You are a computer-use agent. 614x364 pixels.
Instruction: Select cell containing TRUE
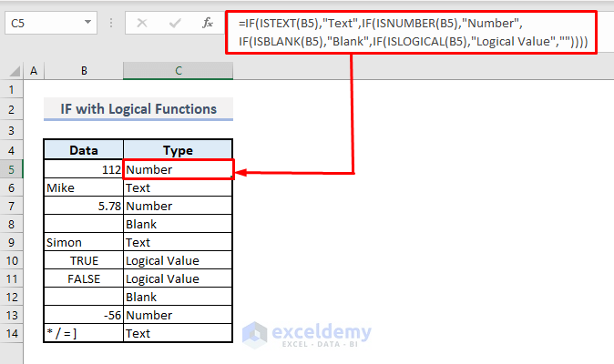click(84, 260)
